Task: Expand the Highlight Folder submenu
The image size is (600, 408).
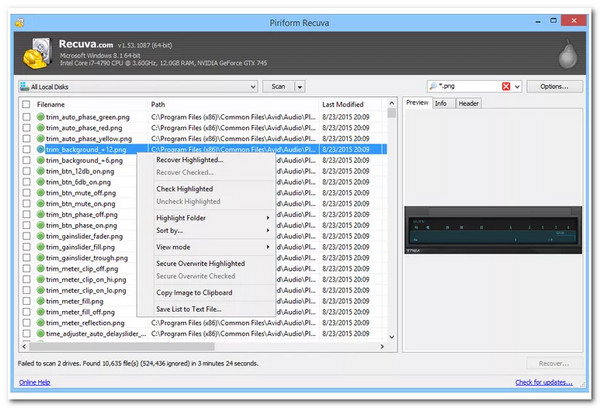Action: [214, 218]
